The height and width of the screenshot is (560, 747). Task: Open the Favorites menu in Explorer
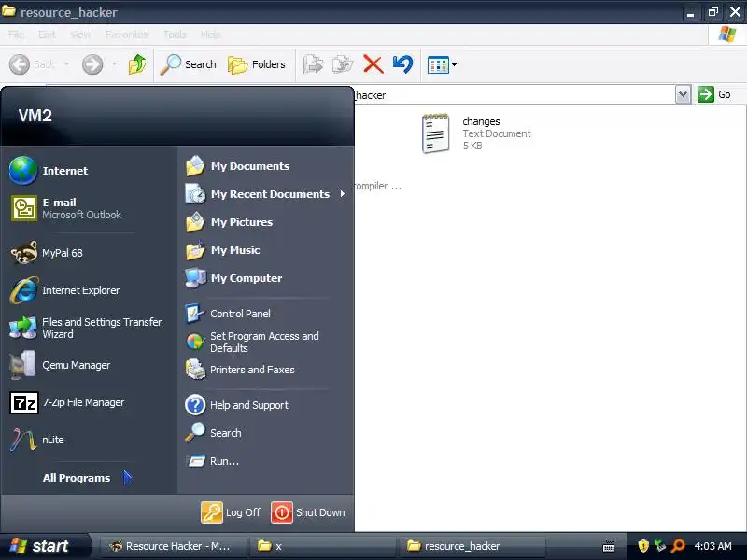tap(127, 35)
